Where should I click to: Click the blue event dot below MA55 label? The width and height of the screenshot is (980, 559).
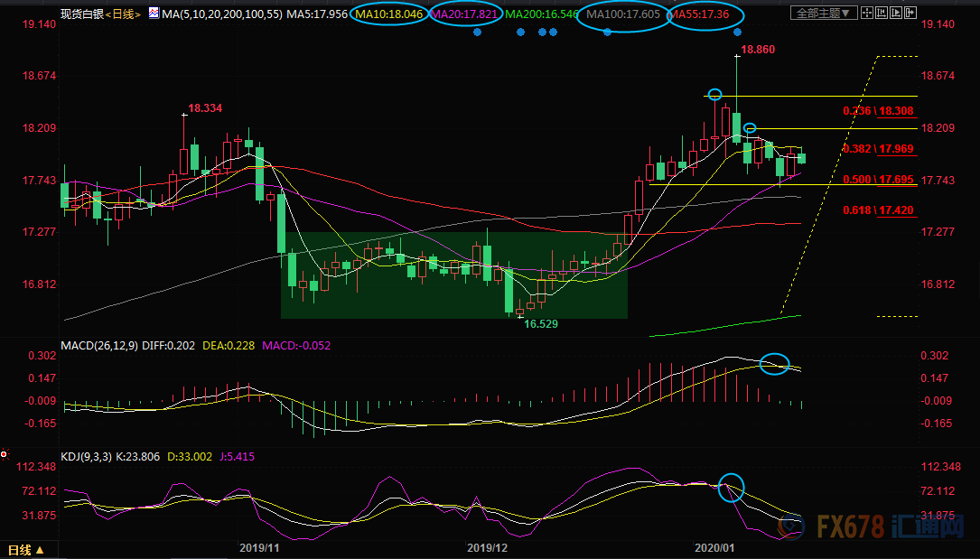tap(738, 33)
